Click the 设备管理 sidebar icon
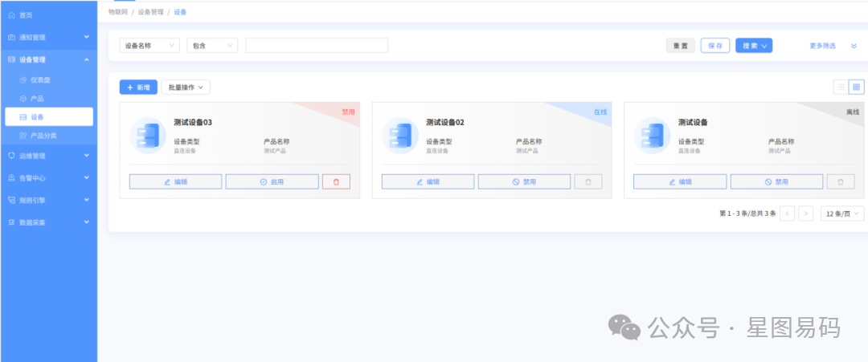Screen dimensions: 868x362 click(x=11, y=59)
